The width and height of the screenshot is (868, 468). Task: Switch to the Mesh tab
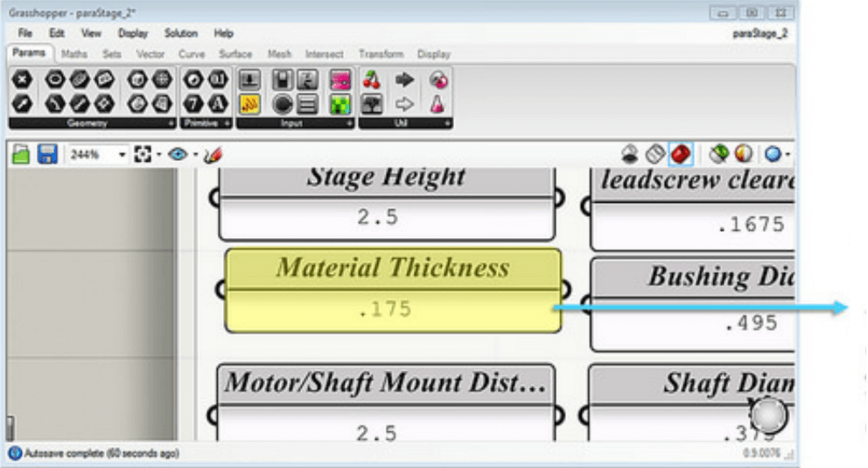click(279, 54)
